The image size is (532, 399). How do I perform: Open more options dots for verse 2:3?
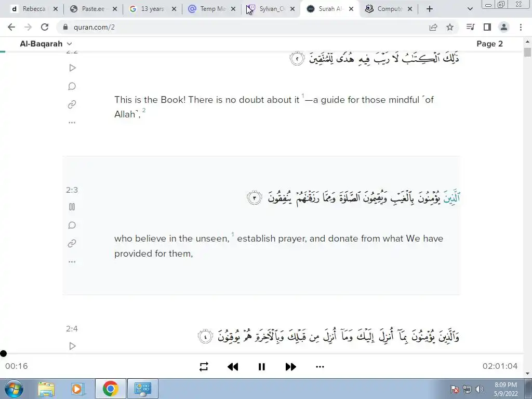72,262
